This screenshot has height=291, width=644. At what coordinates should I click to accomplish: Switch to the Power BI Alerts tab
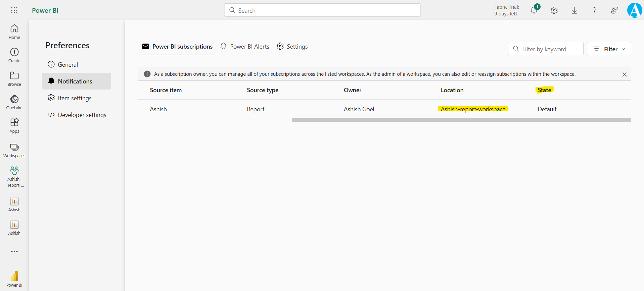pos(245,47)
